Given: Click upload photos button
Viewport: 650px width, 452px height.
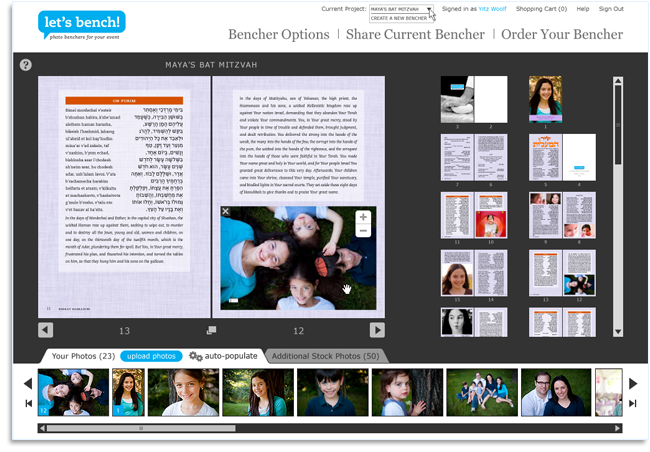Looking at the screenshot, I should pos(151,356).
